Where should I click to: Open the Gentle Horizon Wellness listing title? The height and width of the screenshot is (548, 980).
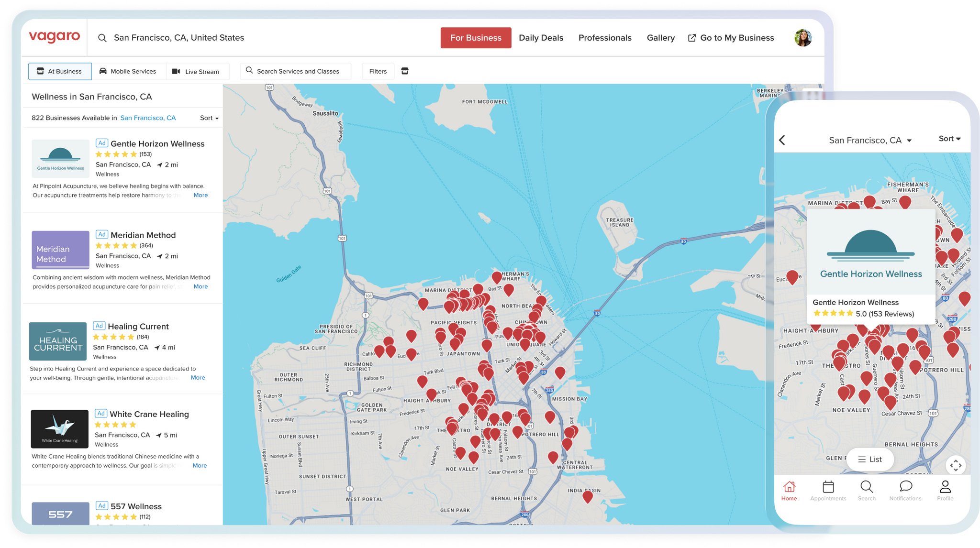157,144
